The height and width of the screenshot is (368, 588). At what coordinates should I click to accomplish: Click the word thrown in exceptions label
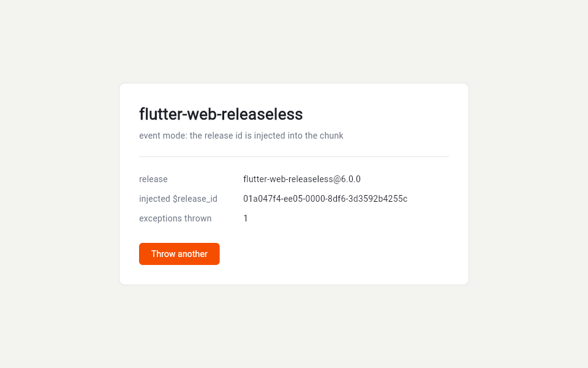coord(198,218)
